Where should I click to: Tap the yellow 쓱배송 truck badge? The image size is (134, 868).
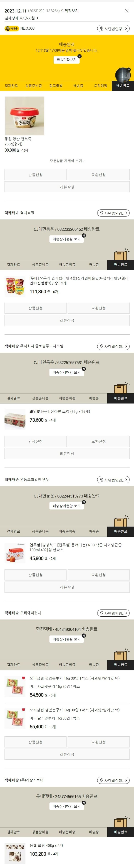click(11, 29)
